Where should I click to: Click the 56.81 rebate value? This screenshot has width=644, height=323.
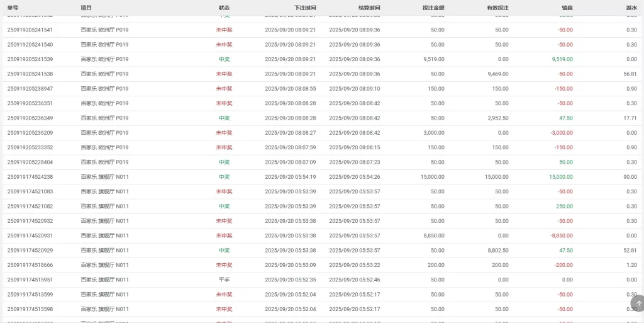[630, 74]
